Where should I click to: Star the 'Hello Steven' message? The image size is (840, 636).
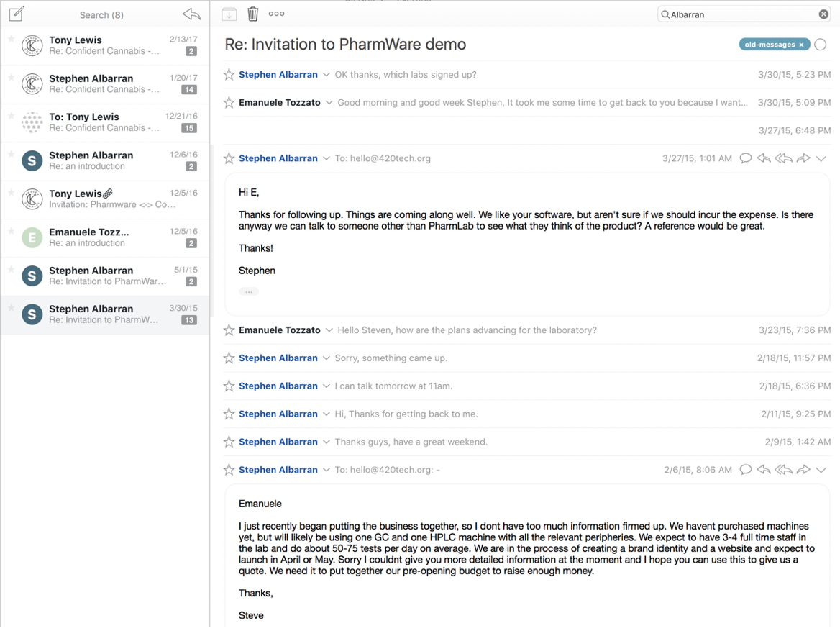[229, 330]
